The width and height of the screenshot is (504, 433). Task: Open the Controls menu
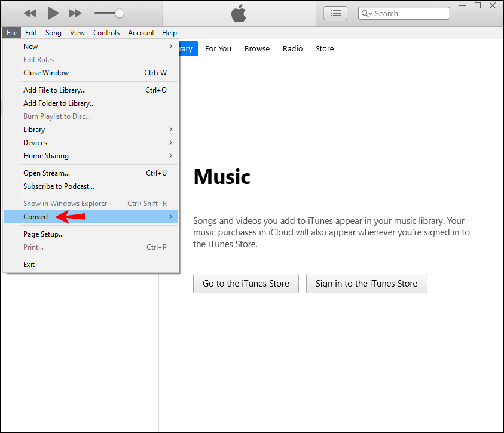point(106,33)
